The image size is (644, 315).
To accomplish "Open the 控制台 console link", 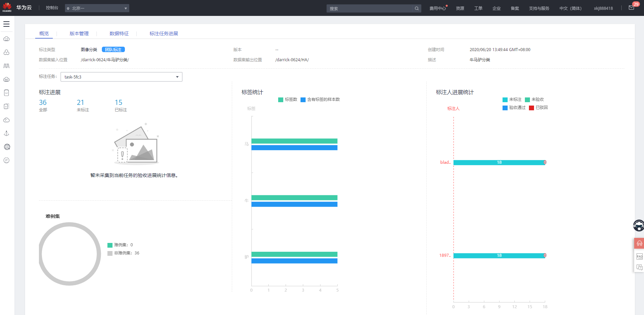I will 52,8.
